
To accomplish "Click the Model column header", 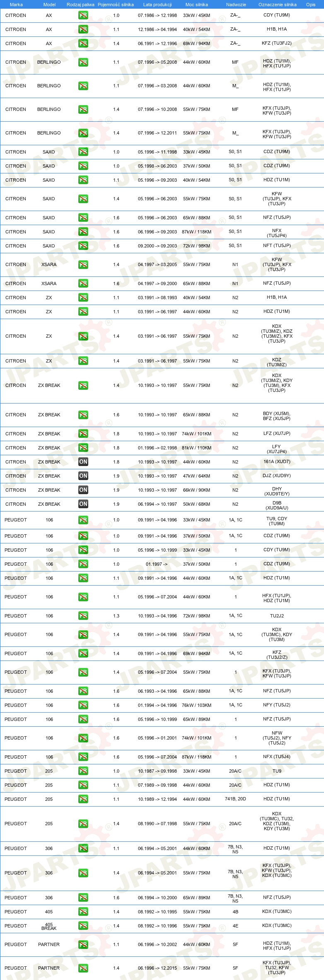I will 49,5.
